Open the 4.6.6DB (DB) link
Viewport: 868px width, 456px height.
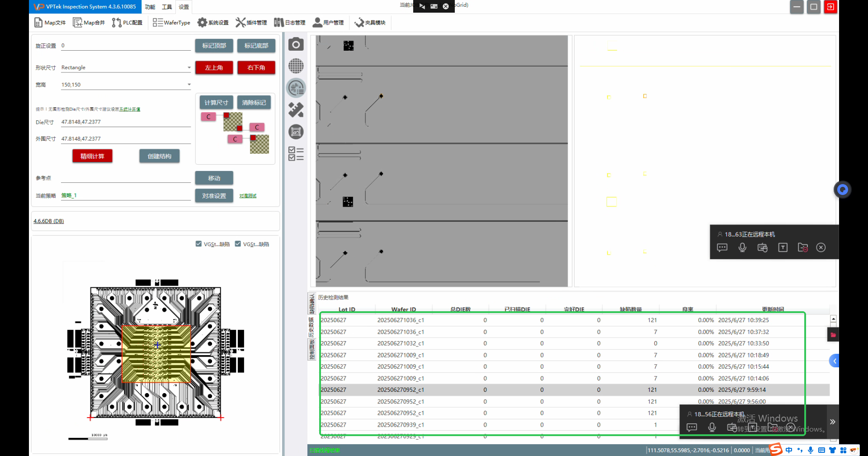(49, 221)
